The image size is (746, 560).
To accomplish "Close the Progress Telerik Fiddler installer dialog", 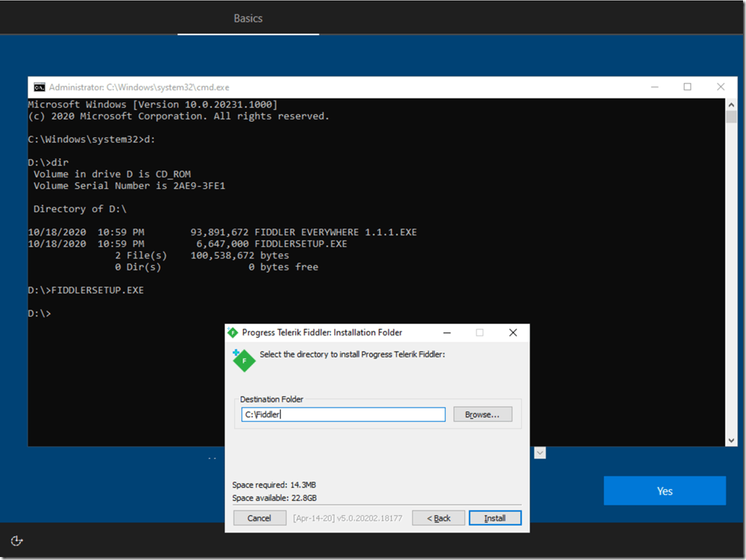I will [x=512, y=332].
